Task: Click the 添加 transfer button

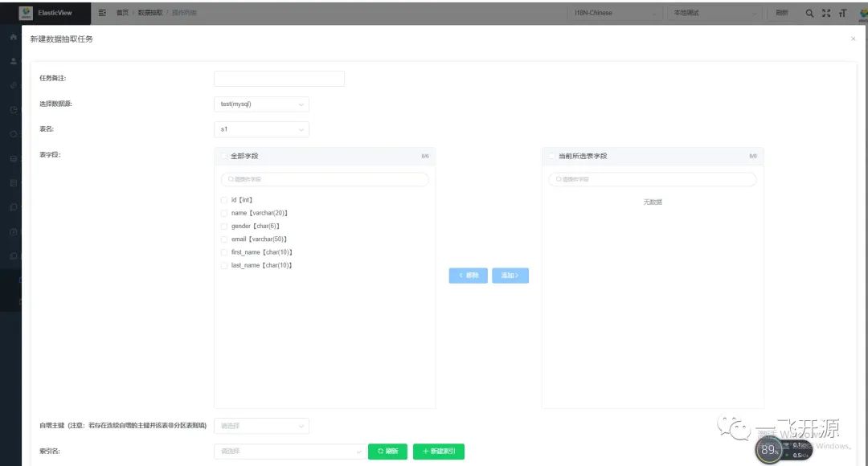Action: pos(510,276)
